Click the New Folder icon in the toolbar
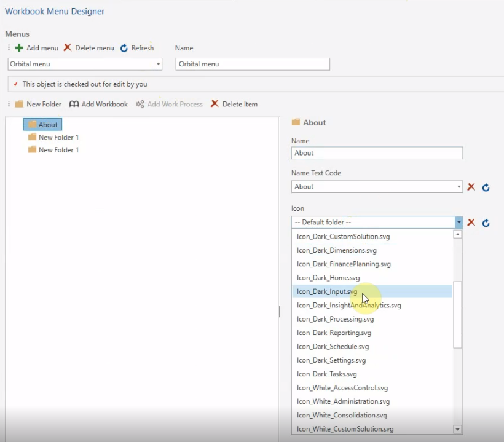The width and height of the screenshot is (504, 442). (19, 104)
